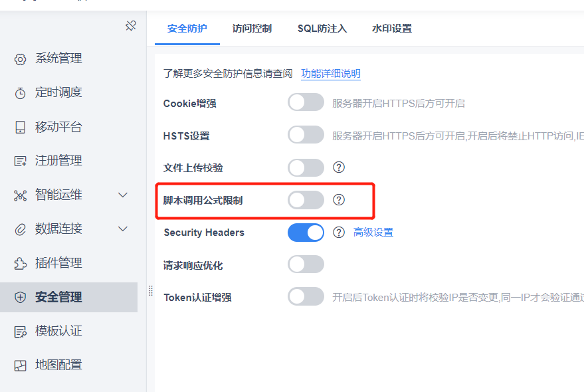
Task: Disable the Security Headers switch
Action: coord(306,233)
